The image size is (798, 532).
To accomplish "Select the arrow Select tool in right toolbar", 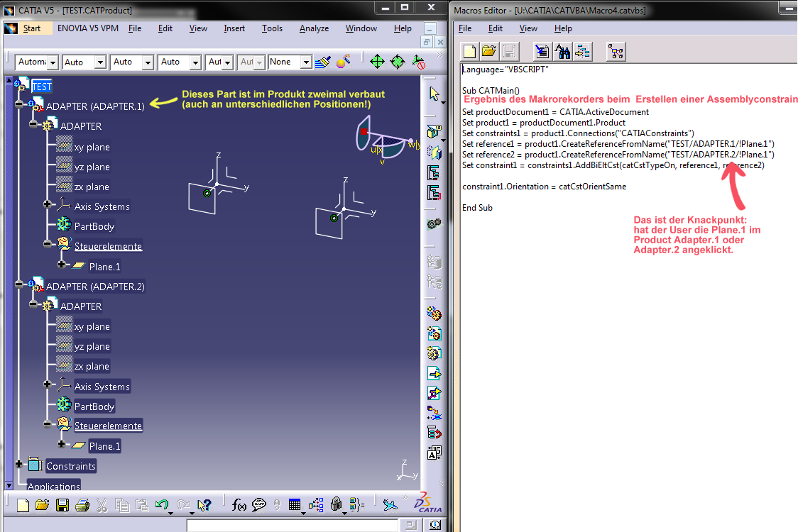I will [434, 94].
